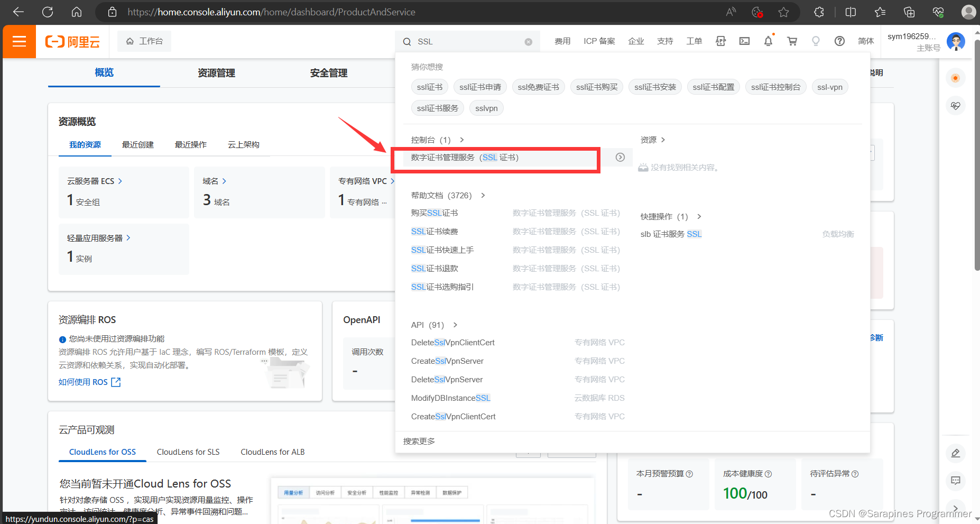Open browser extensions icon
The image size is (980, 524).
pyautogui.click(x=819, y=12)
